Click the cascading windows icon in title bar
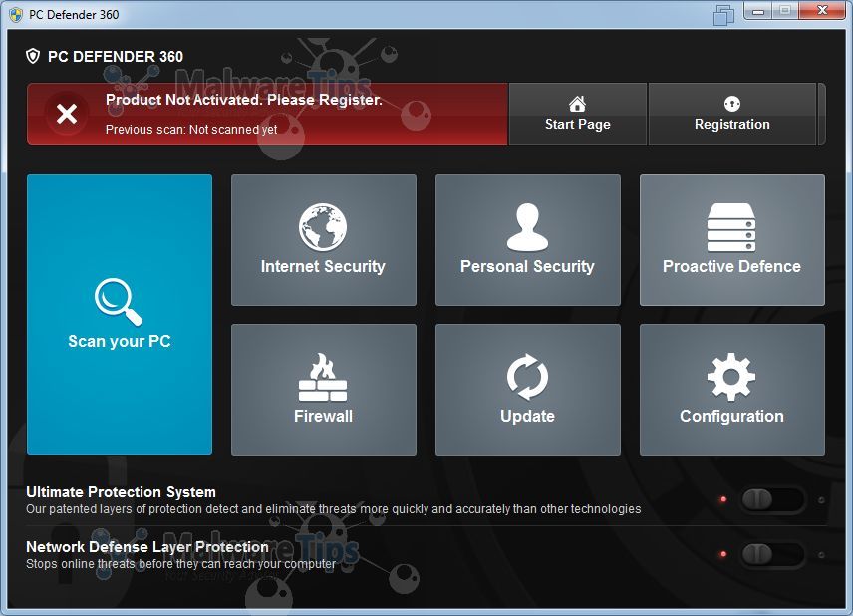The image size is (853, 616). coord(724,15)
